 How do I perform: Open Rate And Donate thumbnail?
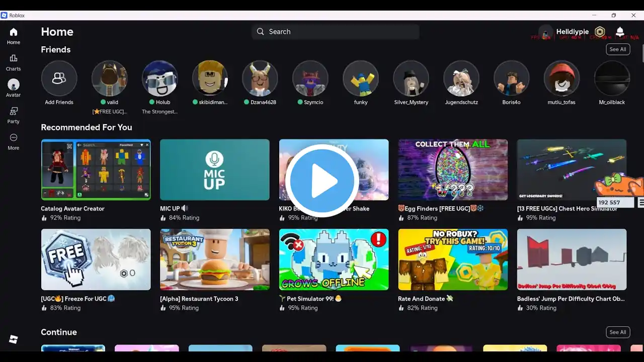tap(453, 259)
